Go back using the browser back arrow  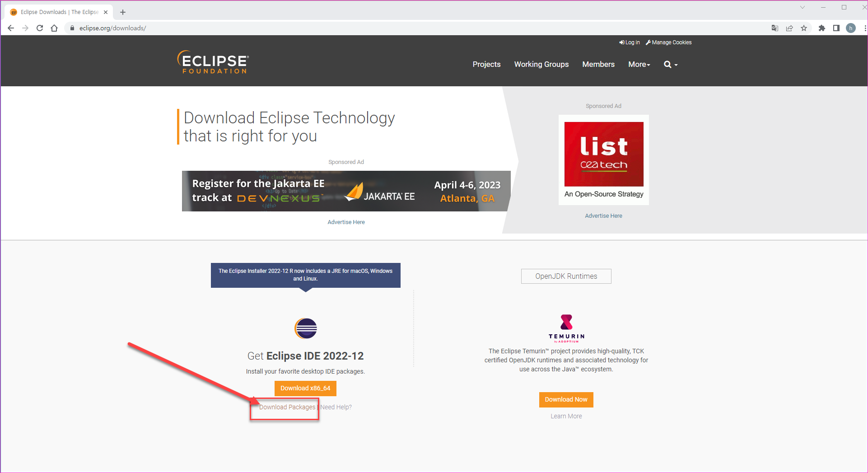tap(11, 28)
